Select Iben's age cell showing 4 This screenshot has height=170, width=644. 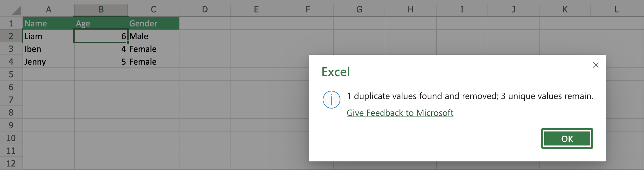pos(101,49)
